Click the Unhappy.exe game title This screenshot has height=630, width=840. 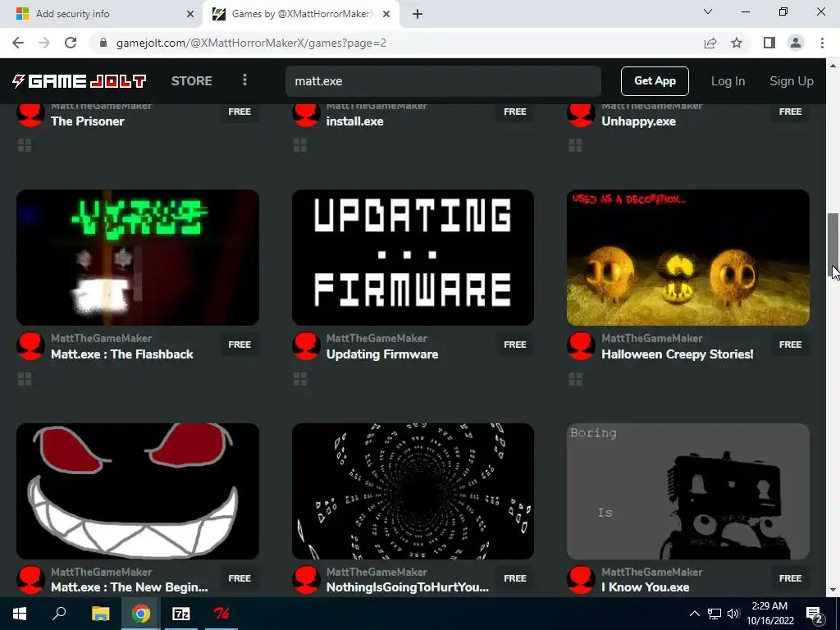pos(638,121)
